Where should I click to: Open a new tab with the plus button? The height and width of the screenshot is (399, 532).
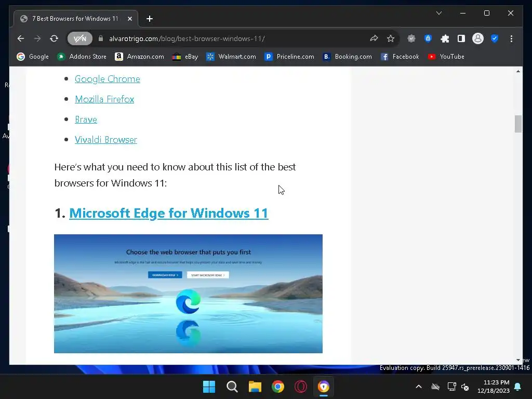point(150,19)
